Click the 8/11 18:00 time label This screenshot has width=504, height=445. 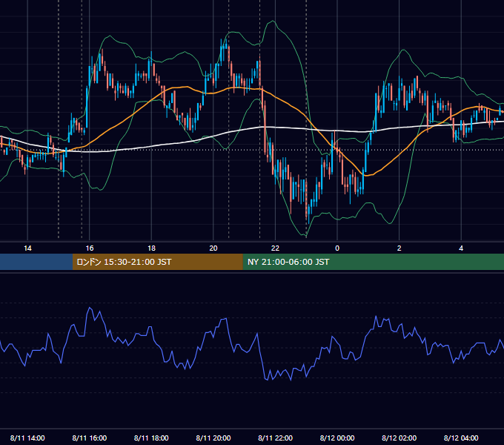tap(151, 438)
